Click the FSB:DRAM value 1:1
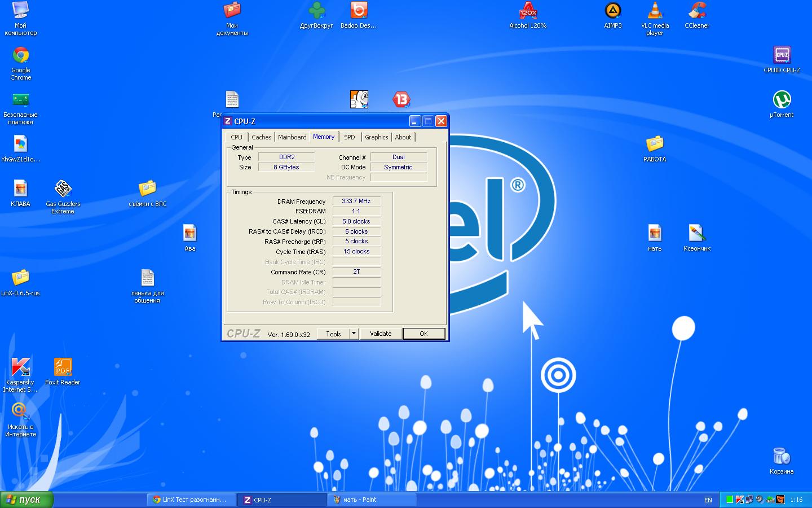The width and height of the screenshot is (812, 508). tap(356, 211)
